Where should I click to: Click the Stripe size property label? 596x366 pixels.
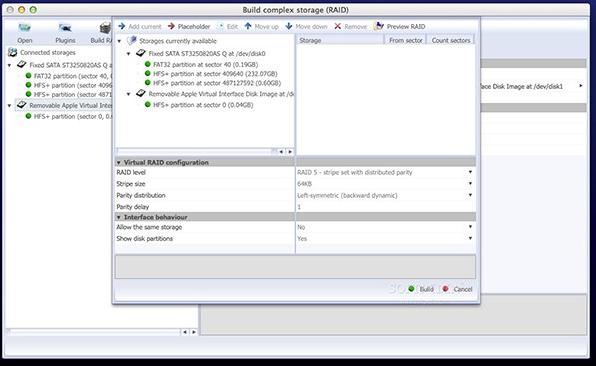(131, 184)
